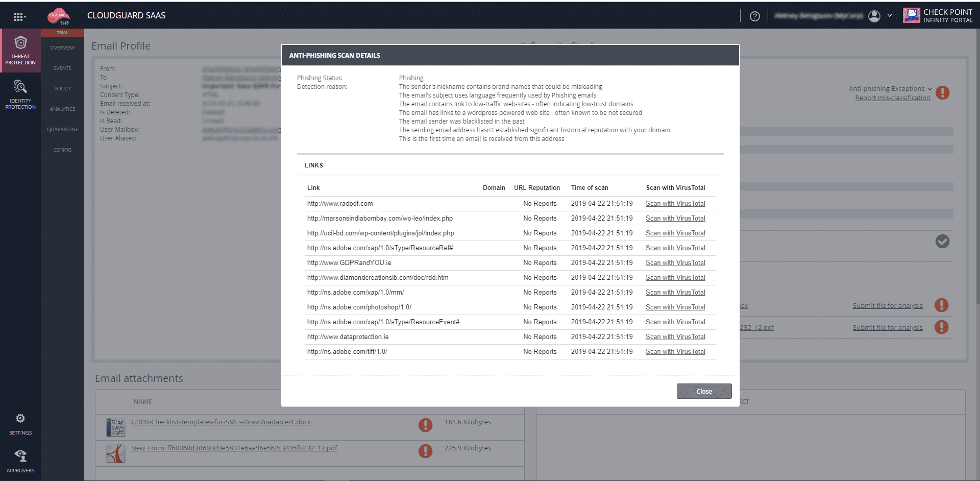Click red alert icon next to 225.9 Kilobytes

425,451
